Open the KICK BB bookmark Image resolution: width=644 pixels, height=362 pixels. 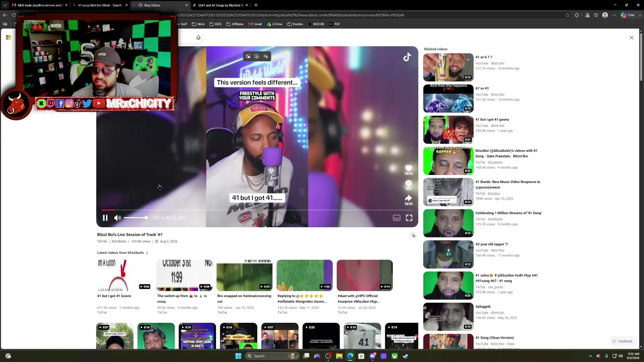tap(316, 24)
